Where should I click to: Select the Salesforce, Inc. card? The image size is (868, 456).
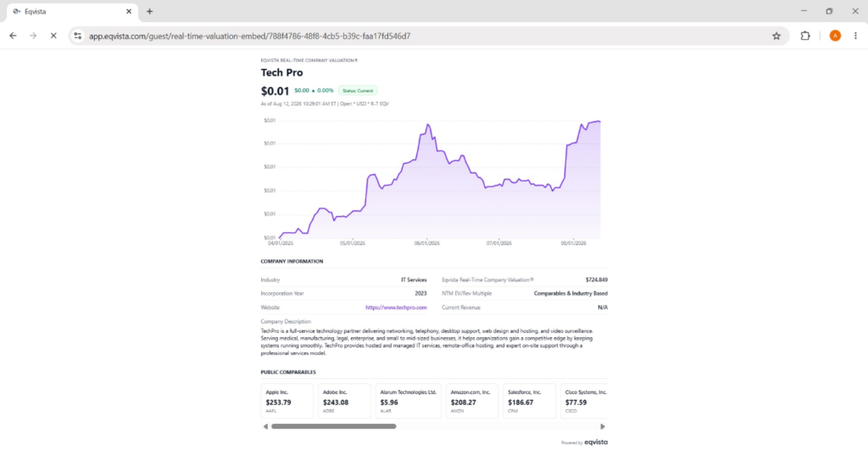[x=529, y=401]
